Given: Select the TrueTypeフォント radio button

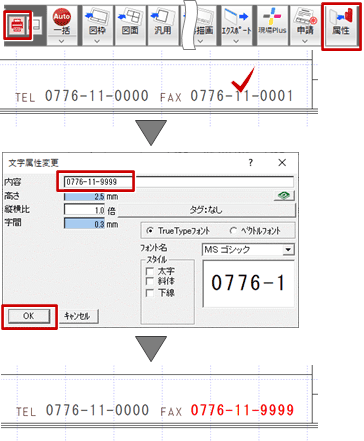Looking at the screenshot, I should click(150, 231).
